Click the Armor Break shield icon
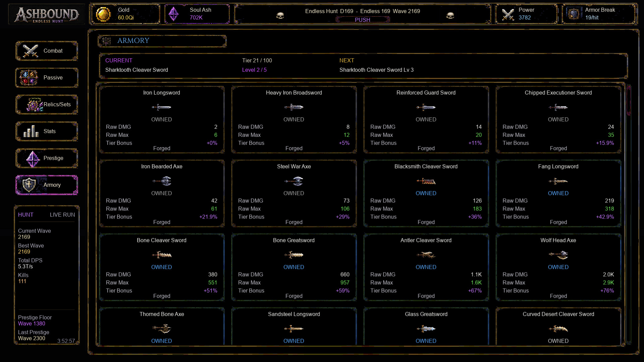644x362 pixels. pyautogui.click(x=574, y=14)
